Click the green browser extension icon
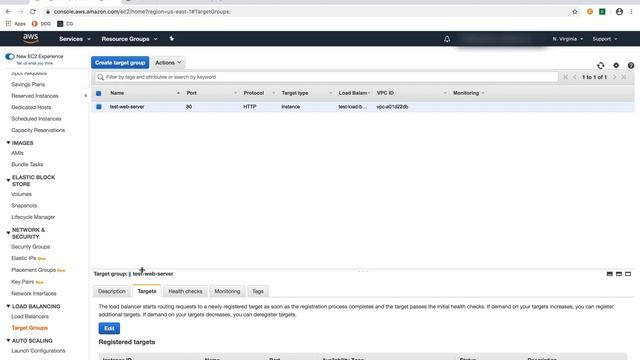This screenshot has width=640, height=360. 602,11
